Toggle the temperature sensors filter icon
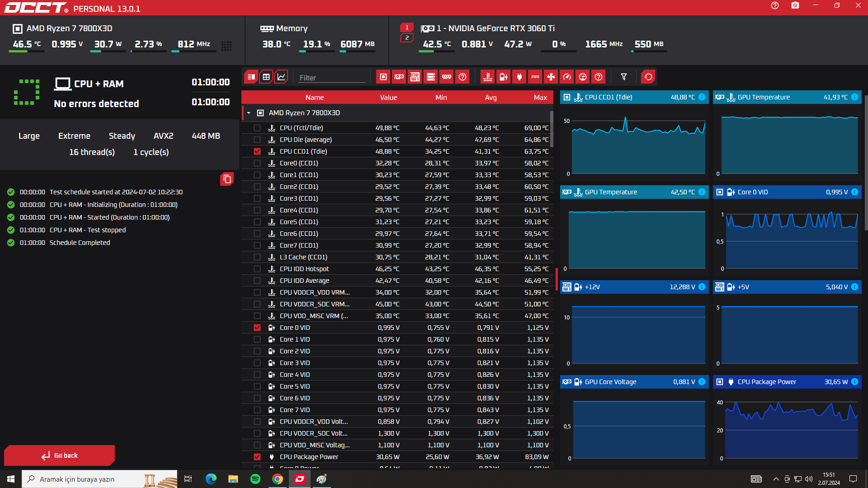 [x=487, y=77]
